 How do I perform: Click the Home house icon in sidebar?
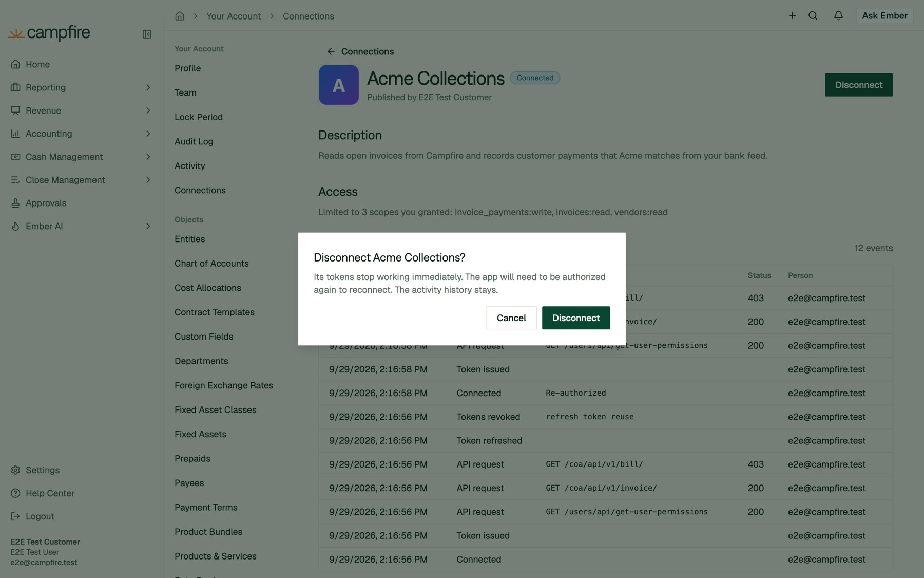(15, 64)
